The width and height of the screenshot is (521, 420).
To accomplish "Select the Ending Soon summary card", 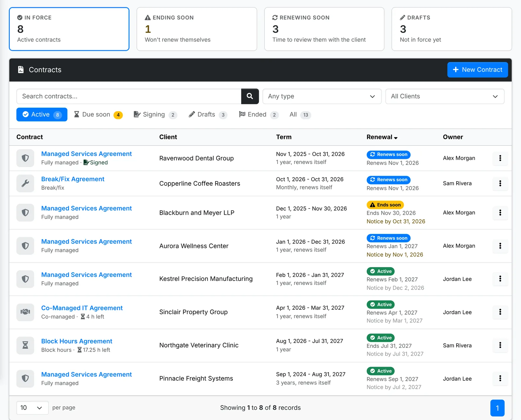I will (197, 29).
